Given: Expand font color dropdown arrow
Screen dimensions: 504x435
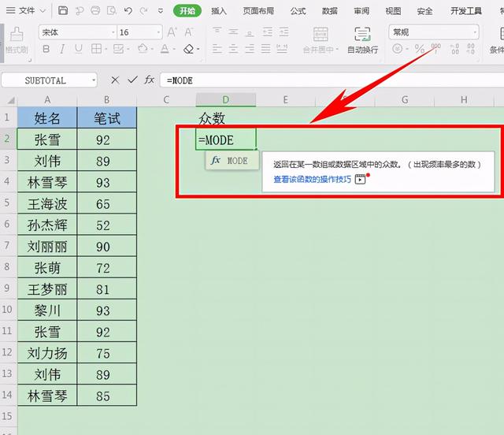Looking at the screenshot, I should (174, 49).
